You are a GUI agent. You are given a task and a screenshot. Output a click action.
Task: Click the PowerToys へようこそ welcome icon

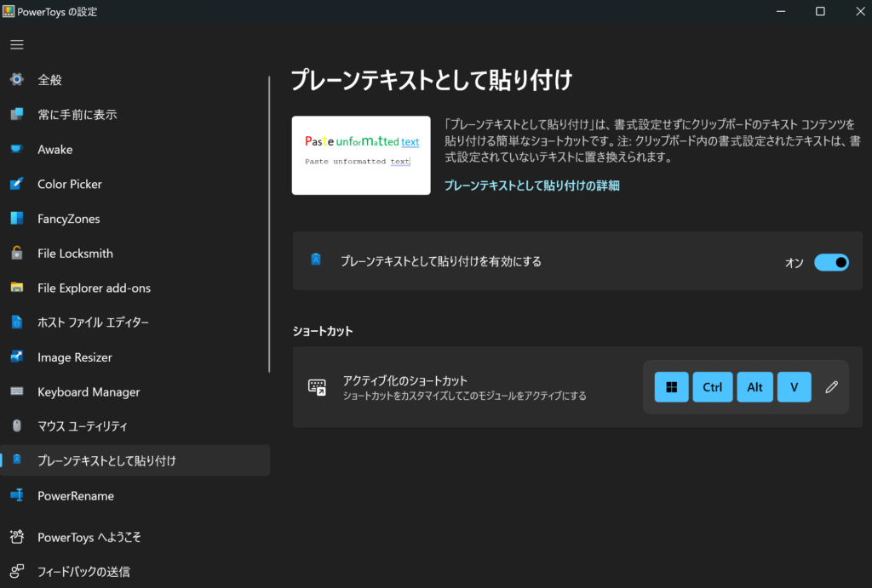click(17, 537)
